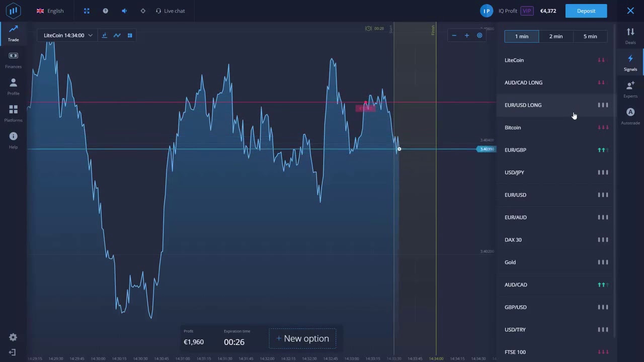Select AUD/CAD LONG signal row
This screenshot has width=644, height=362.
click(x=556, y=82)
